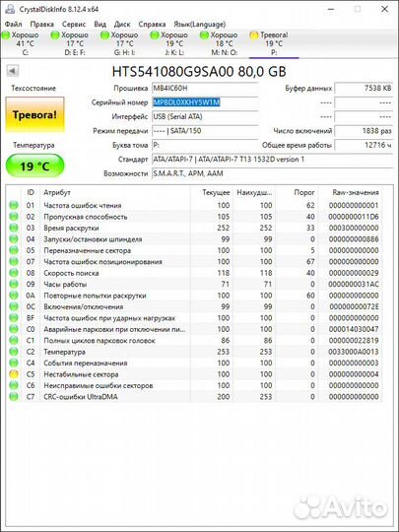Viewport: 399px width, 532px height.
Task: Click status icon for События переназначения
Action: point(14,363)
